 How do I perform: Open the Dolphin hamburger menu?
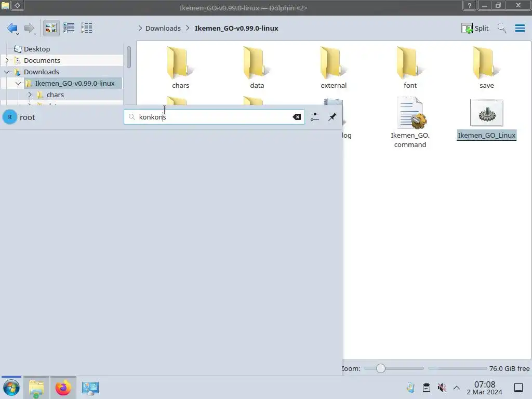(520, 28)
